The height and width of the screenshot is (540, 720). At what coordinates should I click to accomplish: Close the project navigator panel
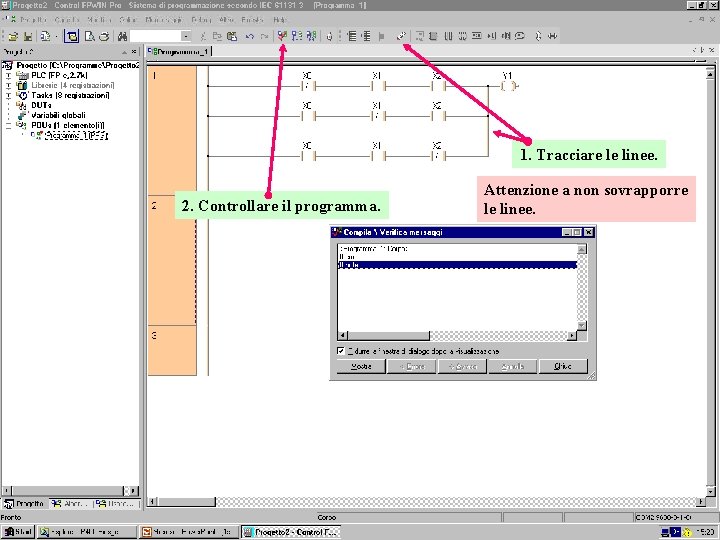134,52
